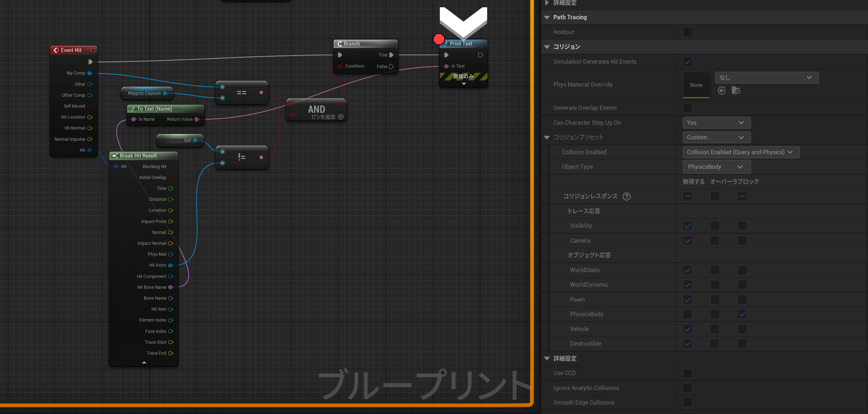Expand the Print Text node's advanced options

(x=463, y=84)
